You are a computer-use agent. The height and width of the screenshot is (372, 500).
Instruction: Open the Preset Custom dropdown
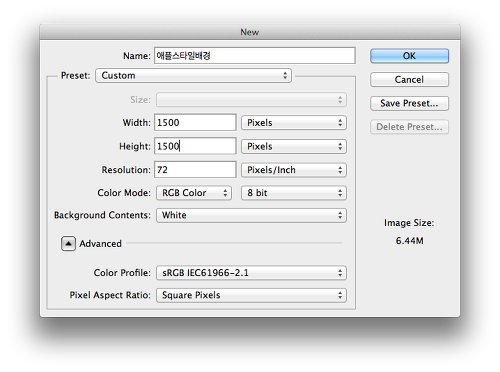193,76
